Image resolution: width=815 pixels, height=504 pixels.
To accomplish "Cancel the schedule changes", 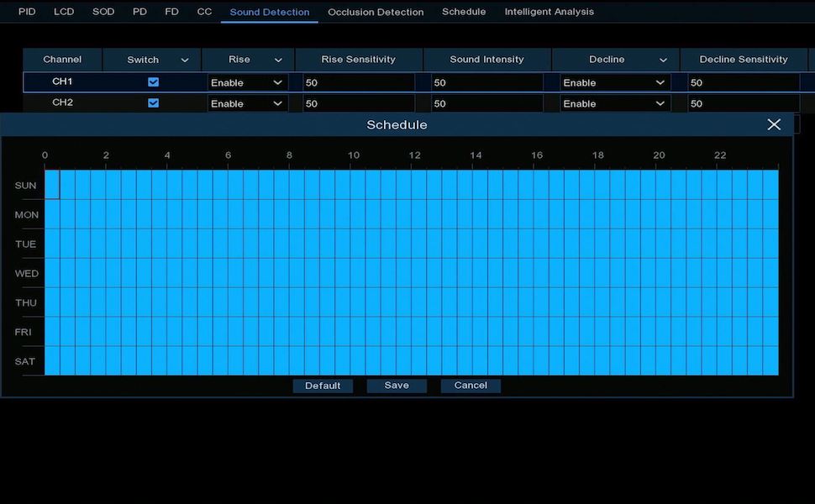I will point(471,386).
